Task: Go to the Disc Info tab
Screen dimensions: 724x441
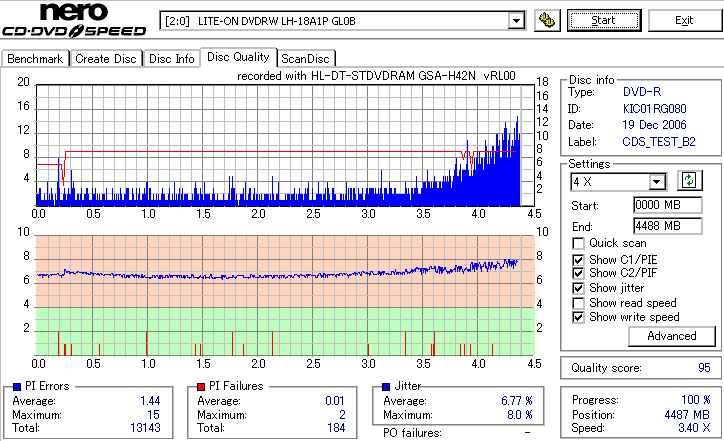Action: pos(172,59)
